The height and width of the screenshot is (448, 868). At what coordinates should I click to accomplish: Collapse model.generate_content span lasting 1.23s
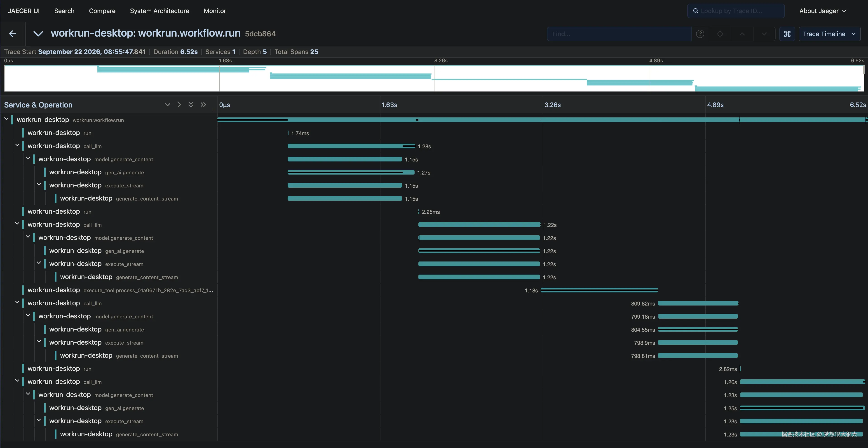click(x=28, y=394)
